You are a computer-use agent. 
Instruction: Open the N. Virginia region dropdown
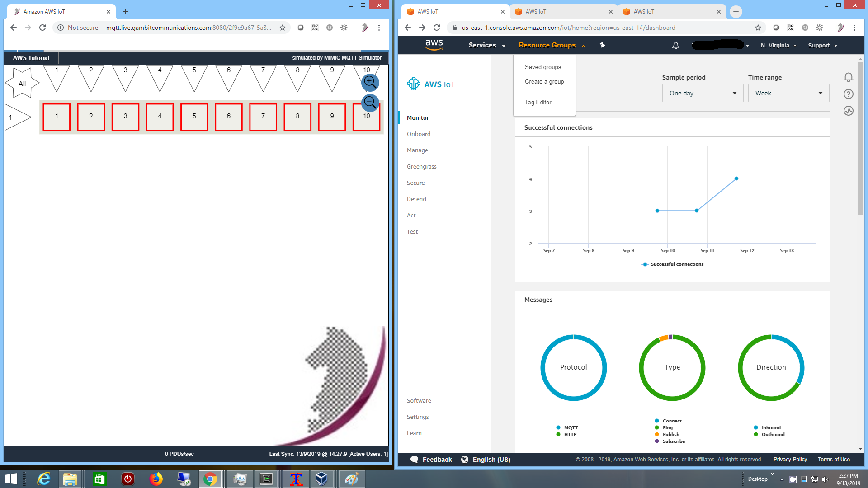[778, 45]
